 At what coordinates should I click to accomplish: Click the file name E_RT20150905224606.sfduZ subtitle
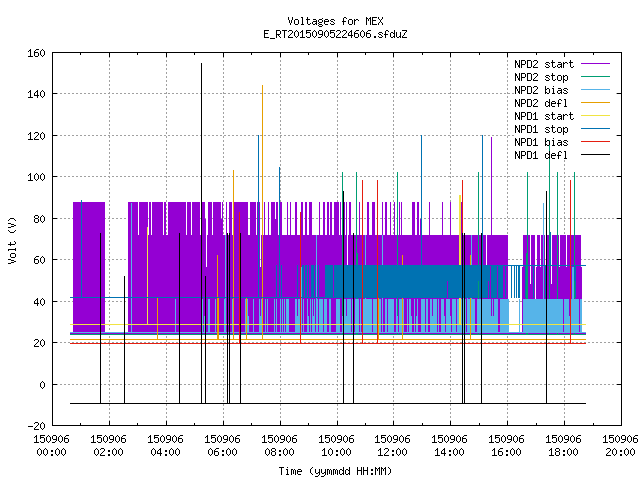coord(335,34)
